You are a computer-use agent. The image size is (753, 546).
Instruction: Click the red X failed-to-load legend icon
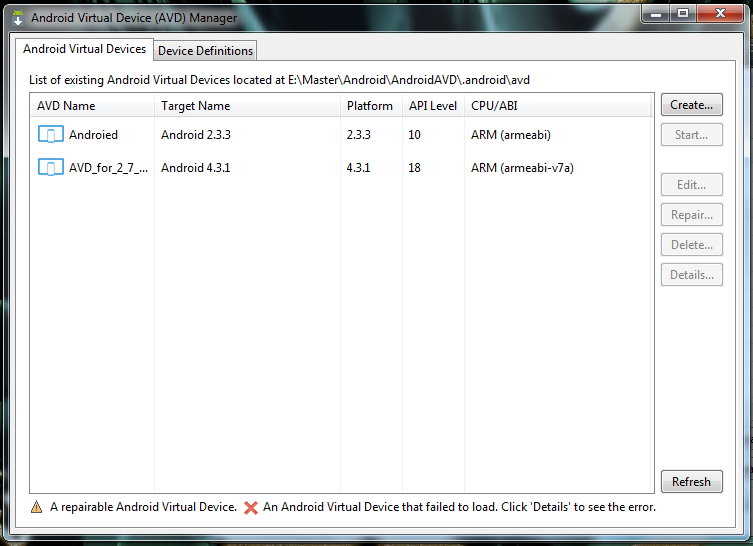pos(251,508)
